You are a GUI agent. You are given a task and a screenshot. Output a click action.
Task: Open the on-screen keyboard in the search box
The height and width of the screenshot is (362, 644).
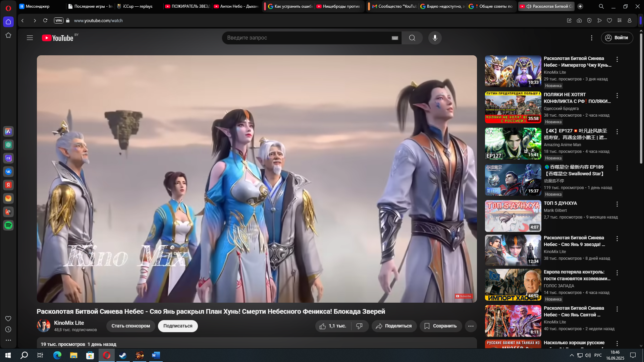click(395, 38)
